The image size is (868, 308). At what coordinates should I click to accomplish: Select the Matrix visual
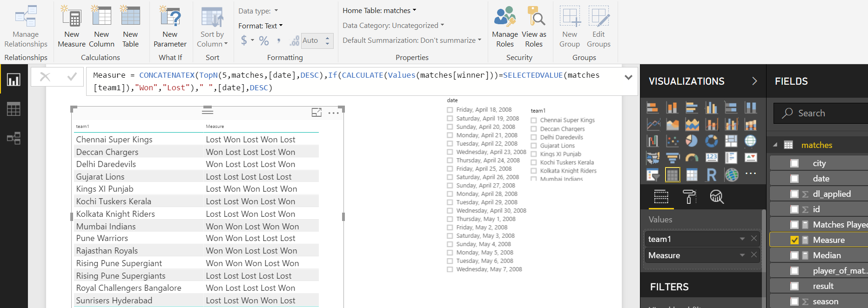pyautogui.click(x=692, y=175)
